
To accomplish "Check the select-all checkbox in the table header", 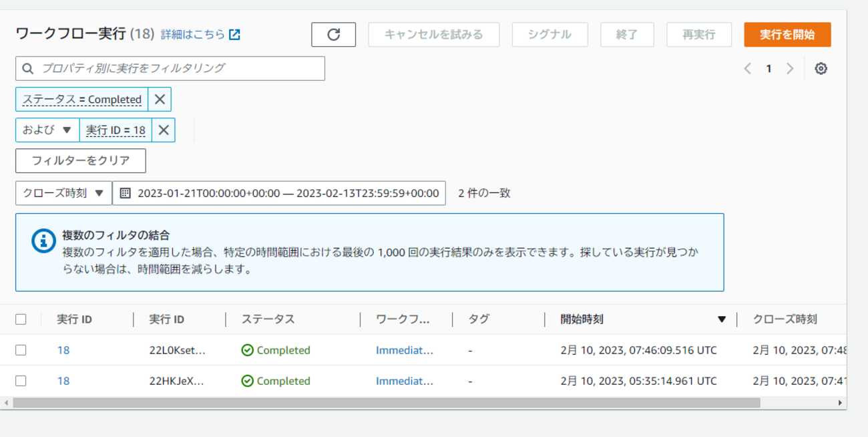I will (x=20, y=319).
